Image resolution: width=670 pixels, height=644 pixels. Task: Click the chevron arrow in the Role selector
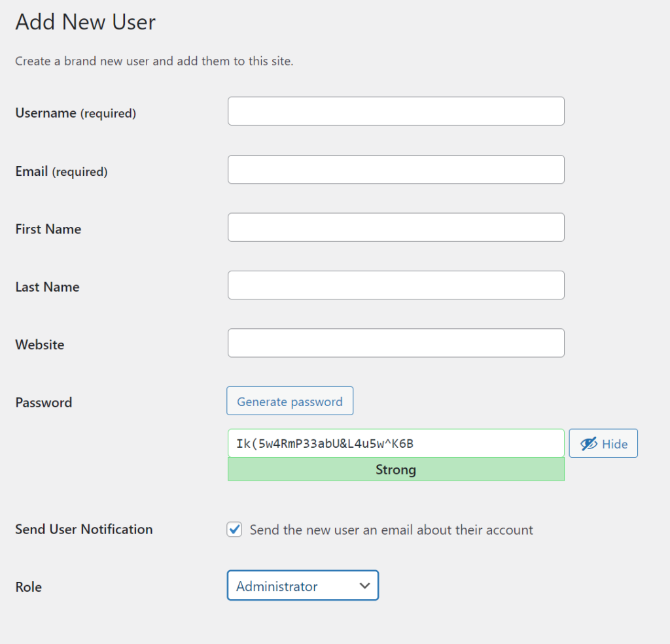tap(364, 586)
